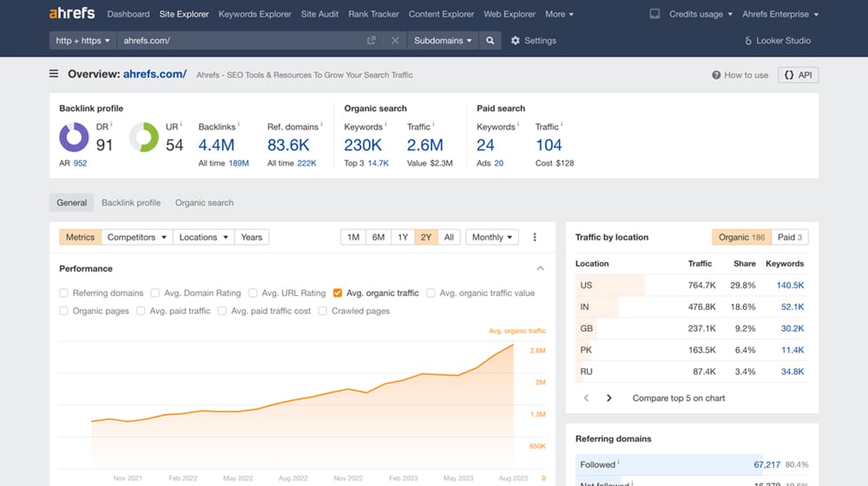
Task: Enable Organic pages checkbox
Action: pyautogui.click(x=63, y=311)
